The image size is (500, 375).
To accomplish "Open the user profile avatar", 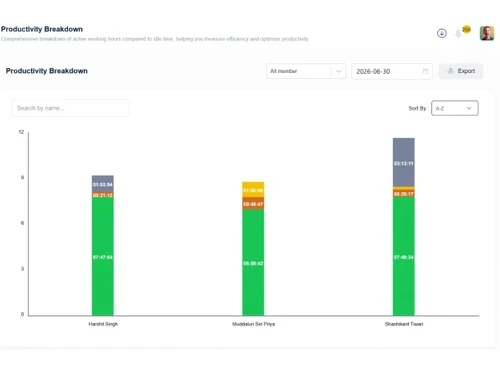I will pyautogui.click(x=487, y=33).
